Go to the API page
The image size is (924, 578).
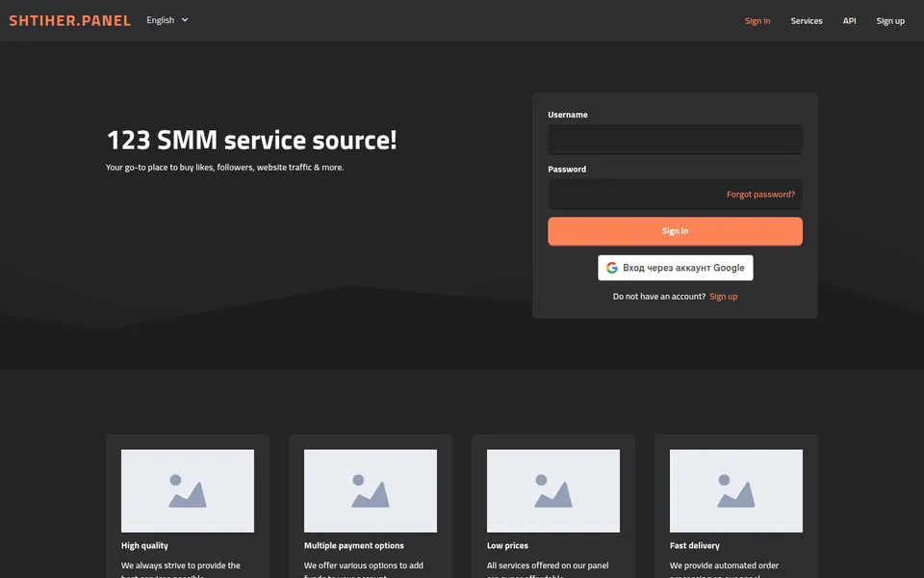click(x=849, y=20)
